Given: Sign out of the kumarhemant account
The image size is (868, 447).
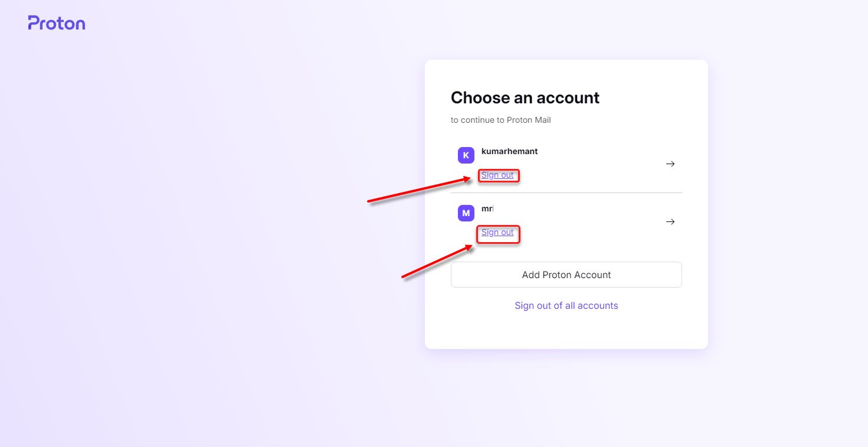Looking at the screenshot, I should click(x=497, y=175).
